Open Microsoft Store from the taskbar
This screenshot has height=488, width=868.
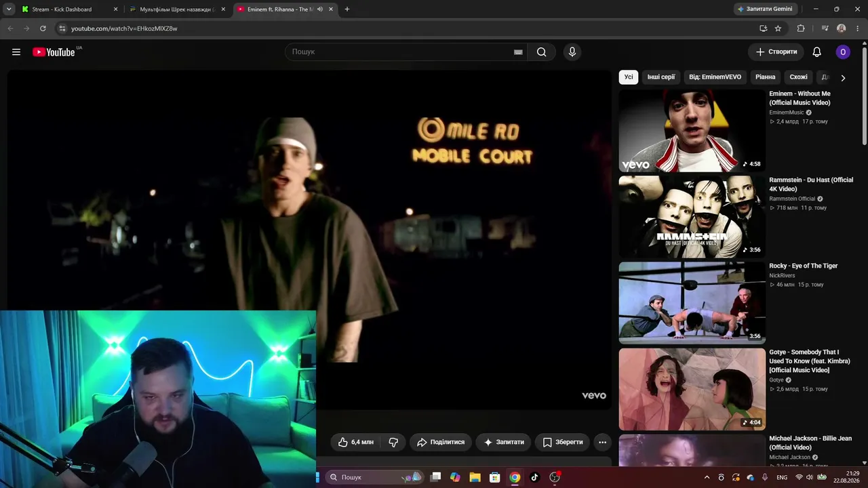pyautogui.click(x=495, y=477)
